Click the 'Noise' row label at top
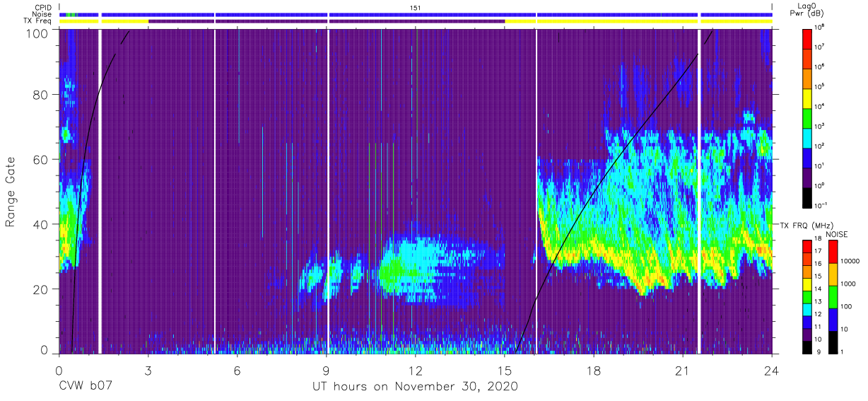 click(x=43, y=15)
